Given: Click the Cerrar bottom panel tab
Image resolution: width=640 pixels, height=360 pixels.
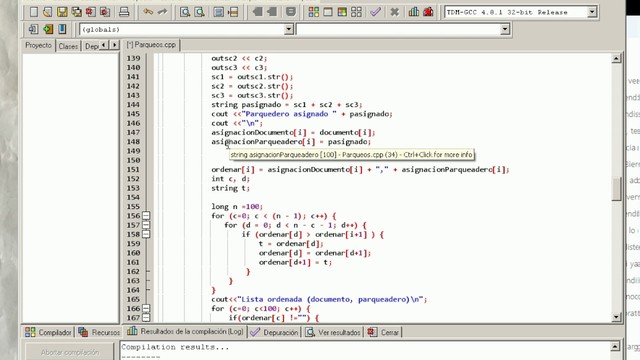Looking at the screenshot, I should coord(383,332).
